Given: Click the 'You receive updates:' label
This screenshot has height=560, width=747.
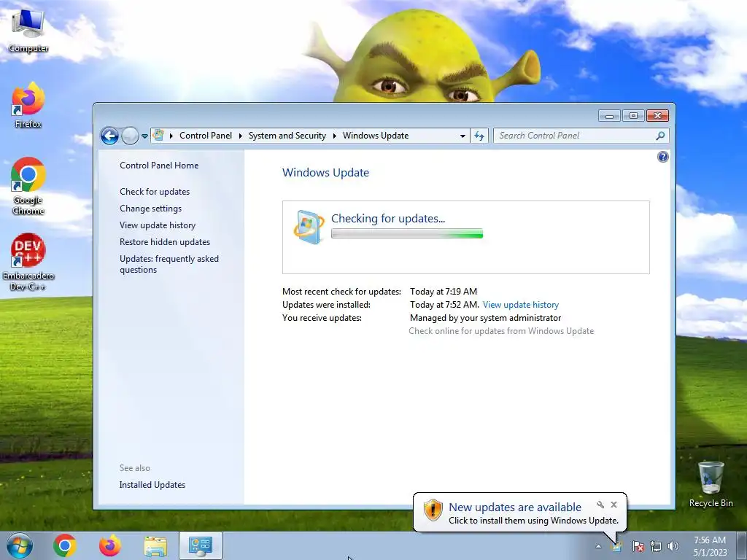Looking at the screenshot, I should (x=322, y=318).
